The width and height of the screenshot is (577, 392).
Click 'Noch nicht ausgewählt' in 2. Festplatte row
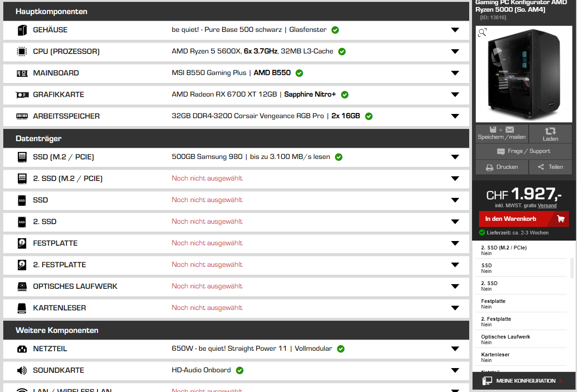207,265
